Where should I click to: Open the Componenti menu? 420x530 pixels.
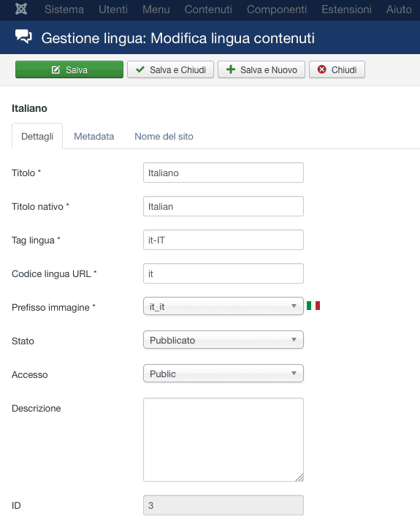(x=277, y=10)
